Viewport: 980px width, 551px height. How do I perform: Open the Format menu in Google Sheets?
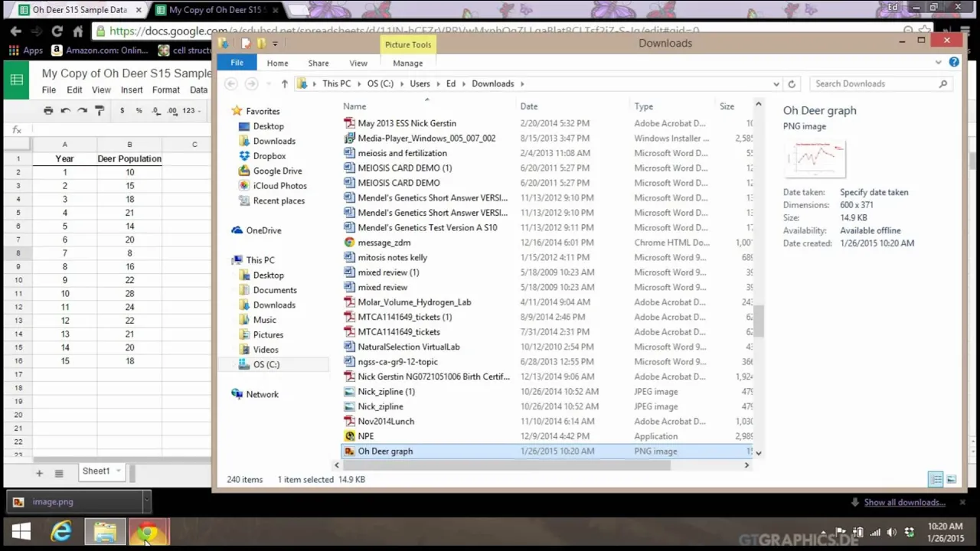coord(165,90)
